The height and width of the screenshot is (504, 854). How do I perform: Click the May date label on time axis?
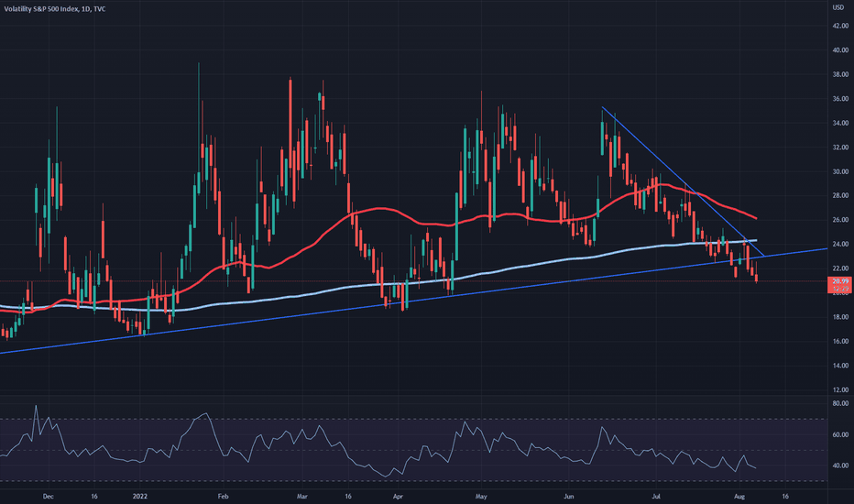[481, 497]
